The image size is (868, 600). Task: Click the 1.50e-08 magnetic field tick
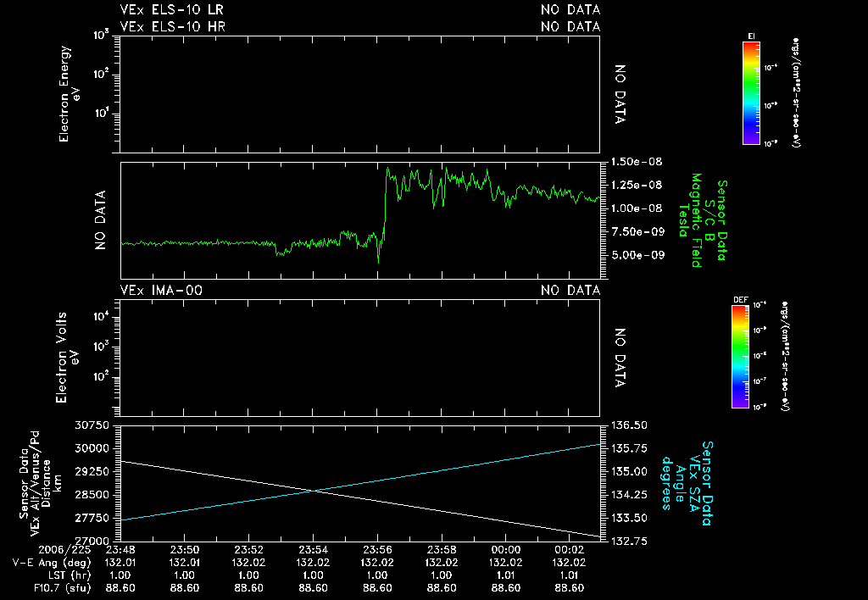tap(636, 162)
